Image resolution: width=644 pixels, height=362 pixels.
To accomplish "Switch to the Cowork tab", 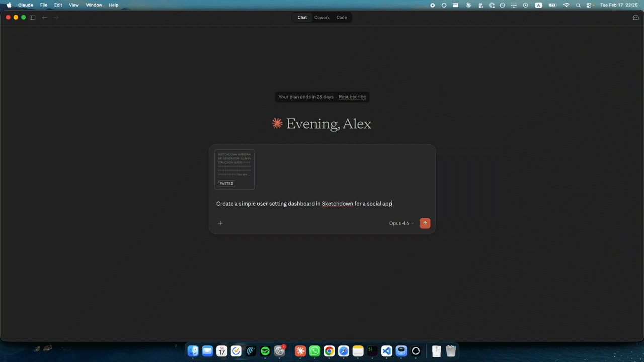I will tap(322, 17).
